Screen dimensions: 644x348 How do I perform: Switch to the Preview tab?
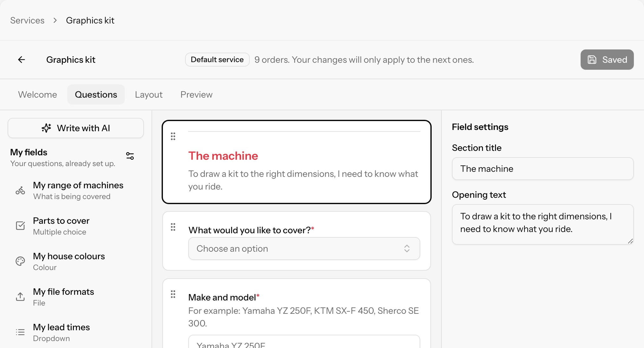[x=196, y=94]
